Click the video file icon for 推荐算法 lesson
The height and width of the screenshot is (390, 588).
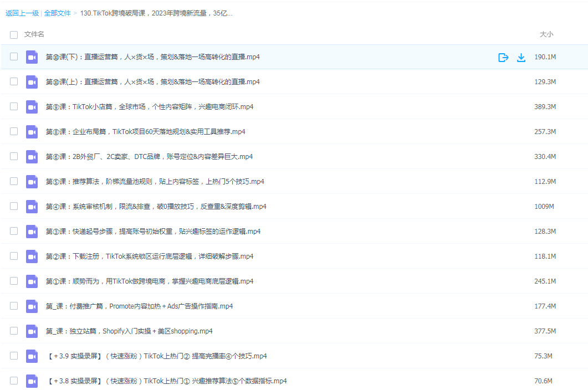coord(32,182)
